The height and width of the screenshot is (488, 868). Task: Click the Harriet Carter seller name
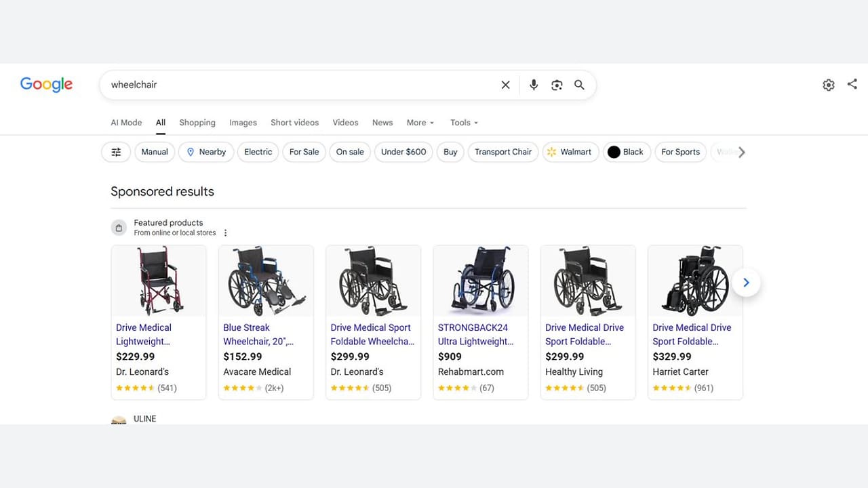point(680,371)
